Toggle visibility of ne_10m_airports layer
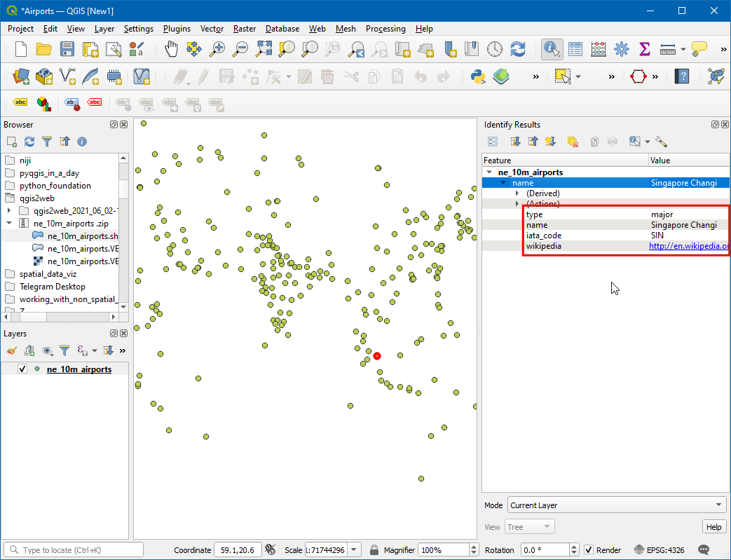The image size is (731, 560). 22,369
